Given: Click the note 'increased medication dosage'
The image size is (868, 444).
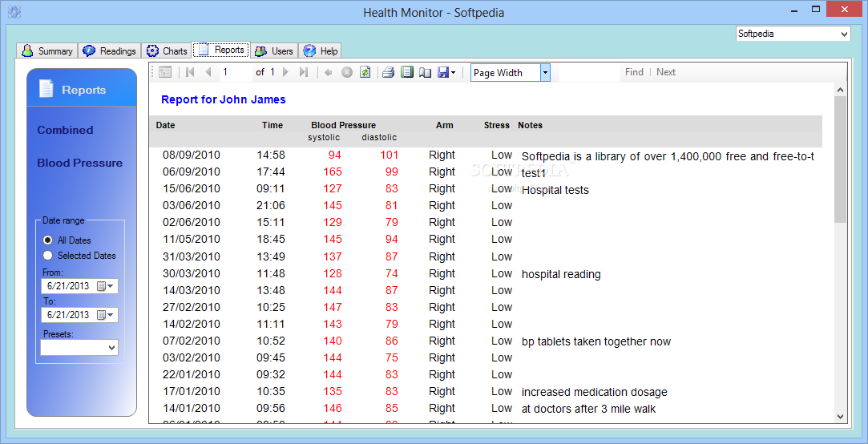Looking at the screenshot, I should click(595, 393).
